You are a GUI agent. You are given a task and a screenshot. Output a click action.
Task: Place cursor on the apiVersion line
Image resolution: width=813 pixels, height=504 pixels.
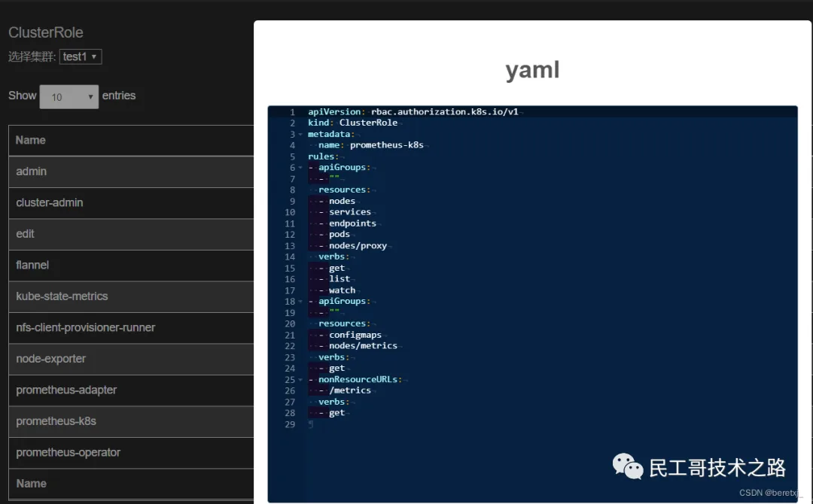[413, 112]
